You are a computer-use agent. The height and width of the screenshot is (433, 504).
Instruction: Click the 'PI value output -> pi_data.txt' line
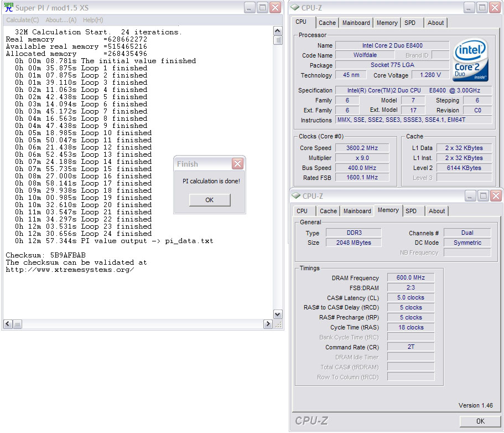[114, 241]
